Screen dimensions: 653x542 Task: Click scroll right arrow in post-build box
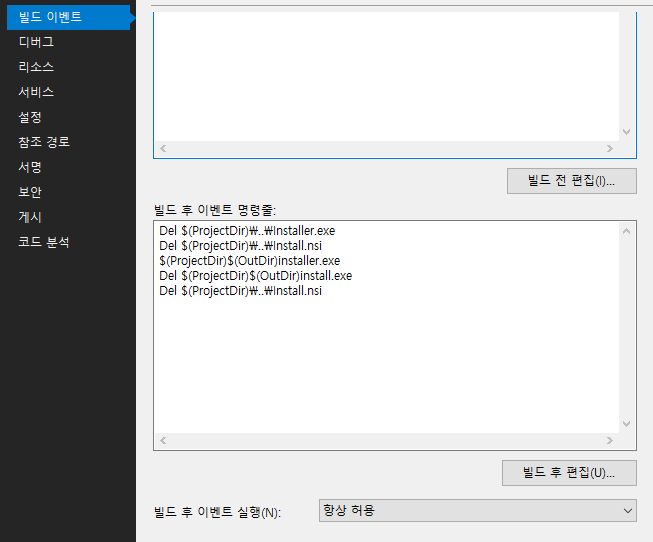[x=610, y=440]
